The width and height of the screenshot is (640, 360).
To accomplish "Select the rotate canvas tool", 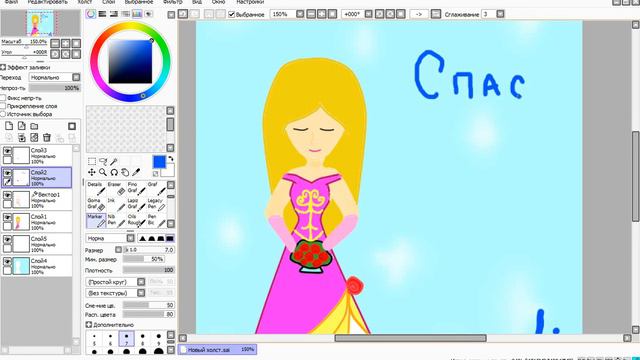I will [x=114, y=172].
